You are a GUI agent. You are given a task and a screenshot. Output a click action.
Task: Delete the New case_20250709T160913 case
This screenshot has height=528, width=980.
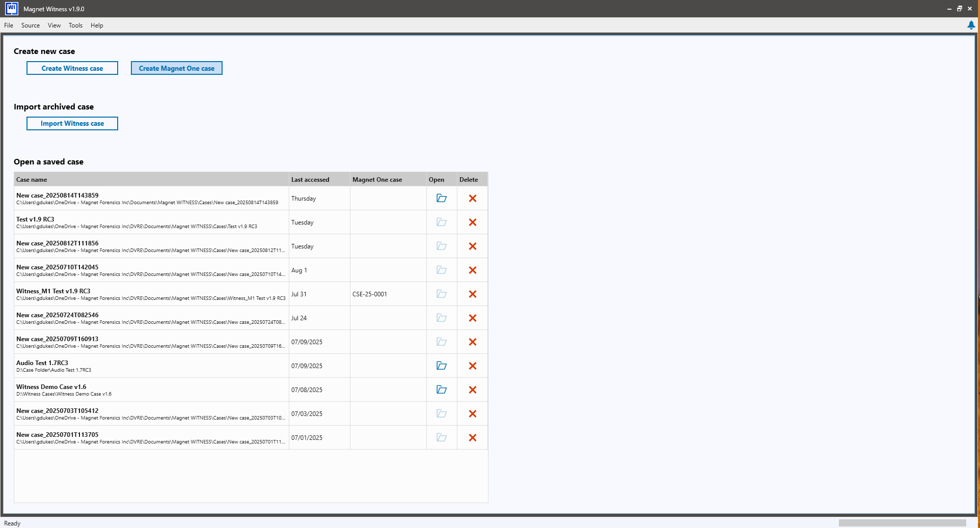pos(473,342)
